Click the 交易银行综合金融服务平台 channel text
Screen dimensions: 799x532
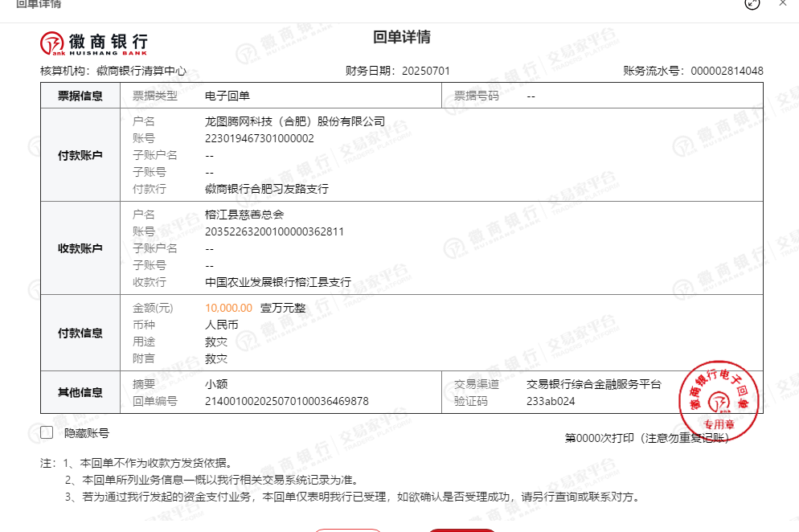593,384
